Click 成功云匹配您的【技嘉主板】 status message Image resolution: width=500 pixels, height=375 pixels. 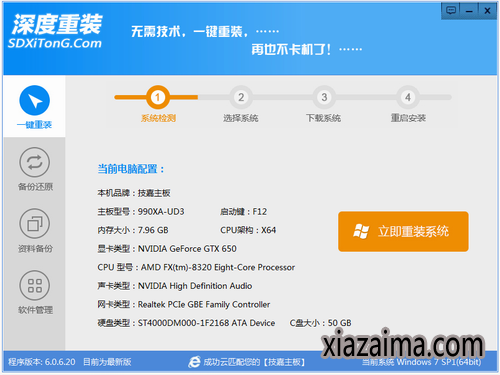pos(254,362)
